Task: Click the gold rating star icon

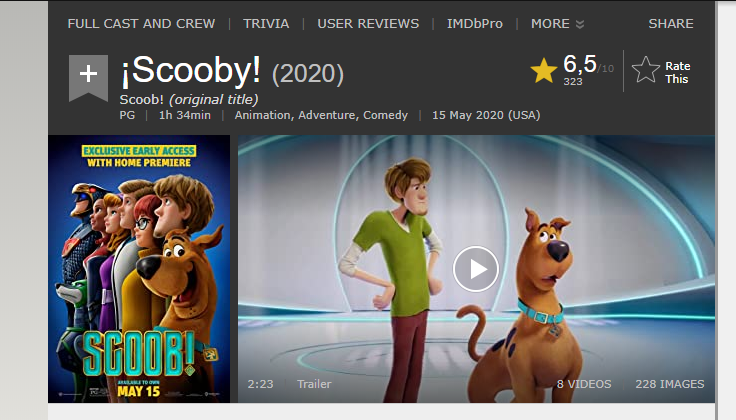Action: point(544,71)
